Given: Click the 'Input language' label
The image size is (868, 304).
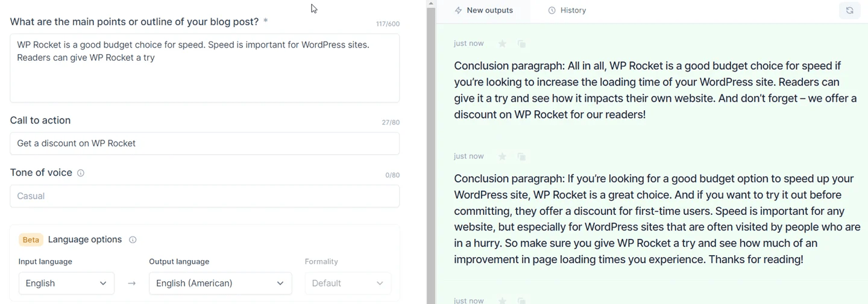Looking at the screenshot, I should pos(45,262).
